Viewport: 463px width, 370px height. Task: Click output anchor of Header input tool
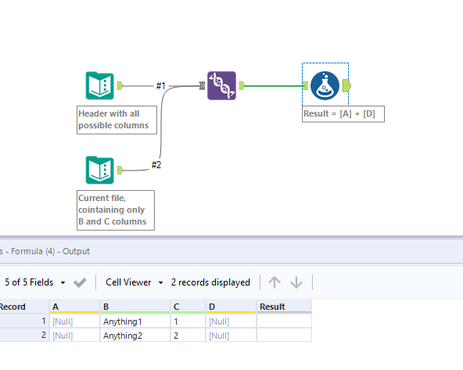120,86
